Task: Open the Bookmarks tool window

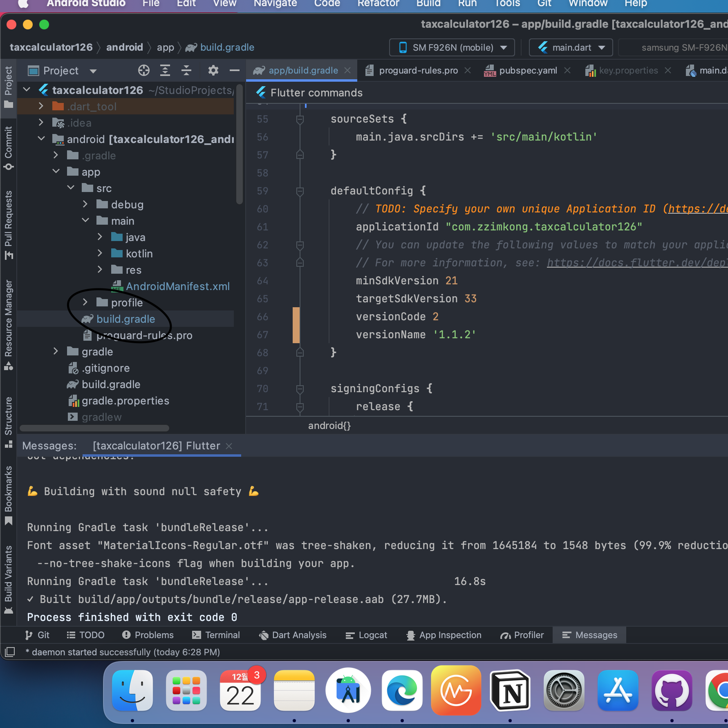Action: tap(9, 495)
